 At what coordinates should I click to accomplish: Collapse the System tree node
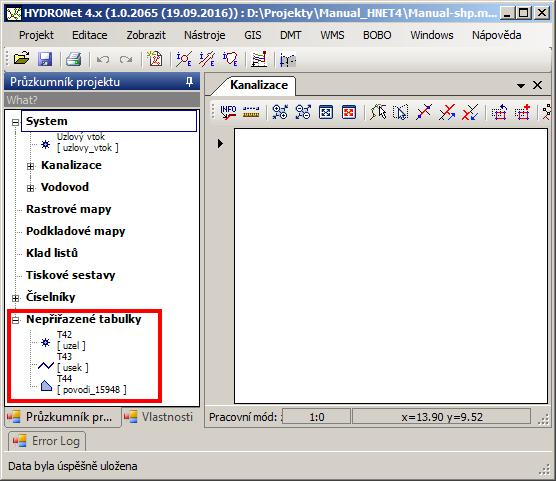click(15, 122)
